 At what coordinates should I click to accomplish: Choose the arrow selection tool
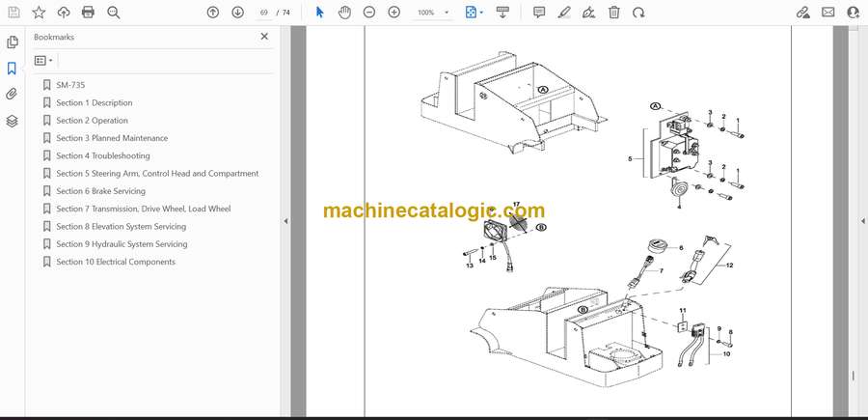[319, 13]
